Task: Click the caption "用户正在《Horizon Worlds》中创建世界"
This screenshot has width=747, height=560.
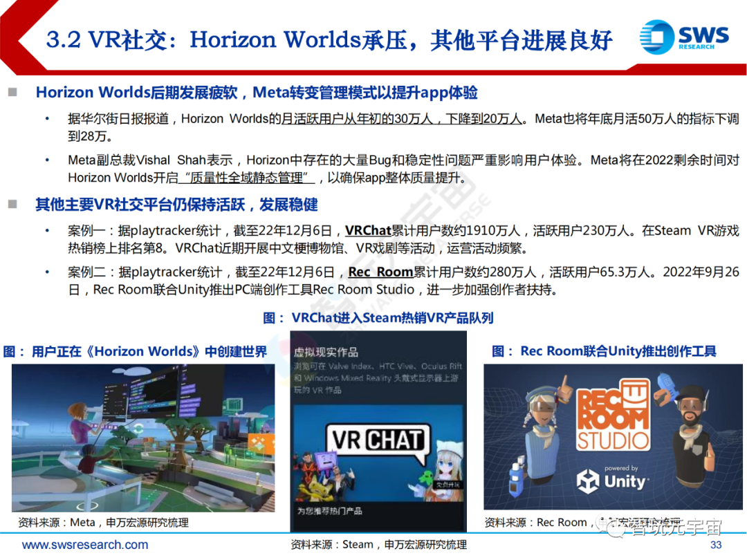Action: pos(149,351)
